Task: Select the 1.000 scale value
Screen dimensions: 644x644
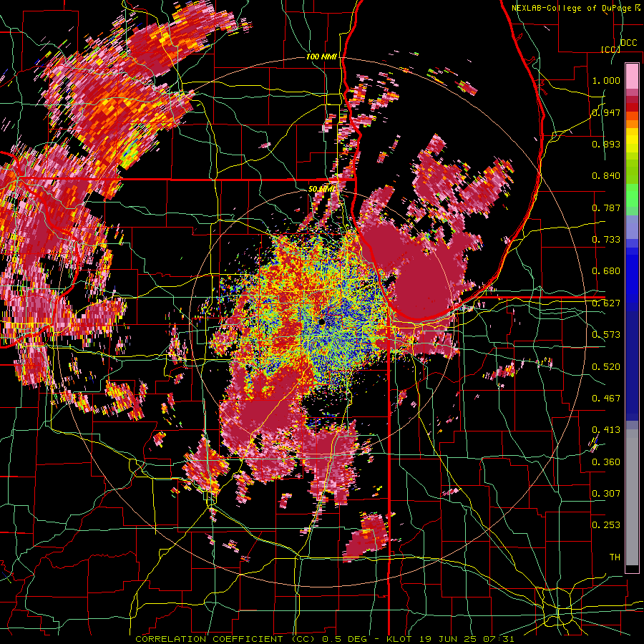Action: click(606, 80)
